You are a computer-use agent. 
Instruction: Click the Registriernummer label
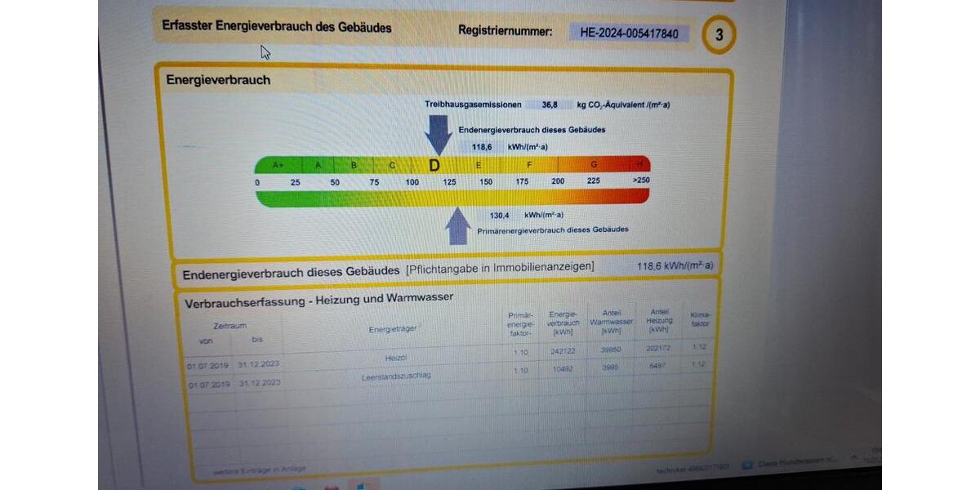(x=505, y=32)
